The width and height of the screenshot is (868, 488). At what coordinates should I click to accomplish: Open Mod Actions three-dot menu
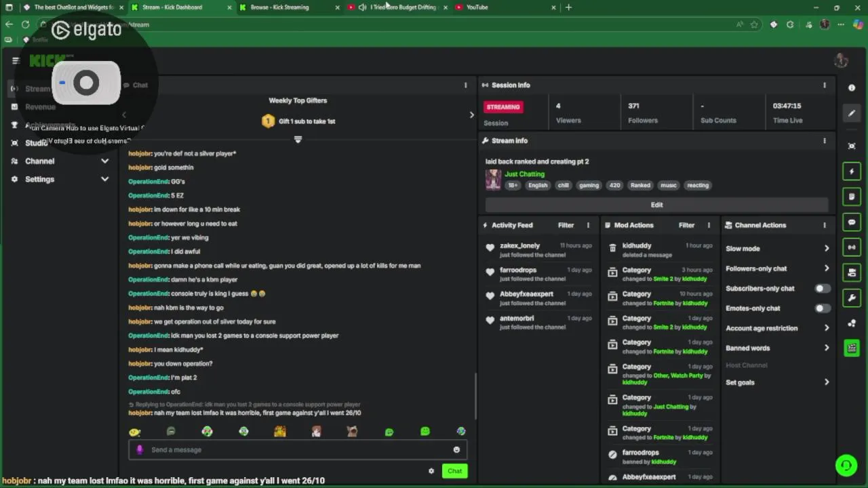pyautogui.click(x=709, y=225)
